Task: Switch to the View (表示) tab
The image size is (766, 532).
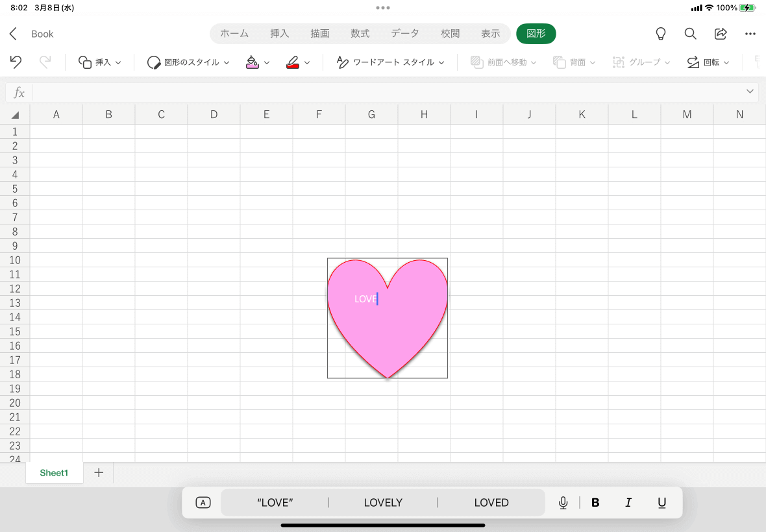Action: (x=491, y=34)
